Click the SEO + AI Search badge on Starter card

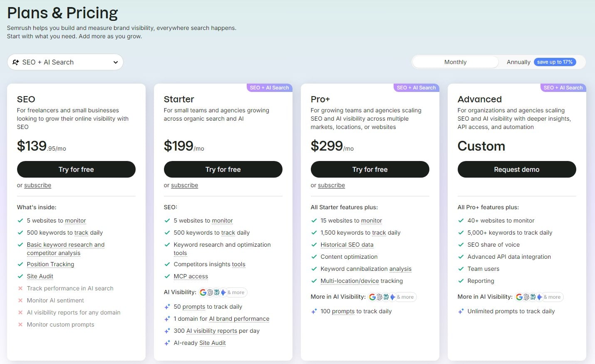[269, 88]
